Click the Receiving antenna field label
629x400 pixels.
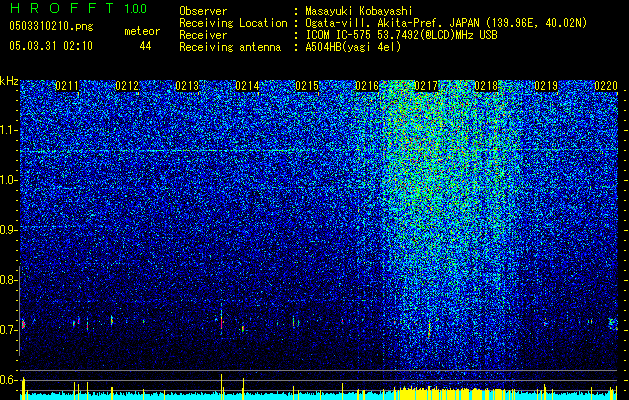pos(230,47)
